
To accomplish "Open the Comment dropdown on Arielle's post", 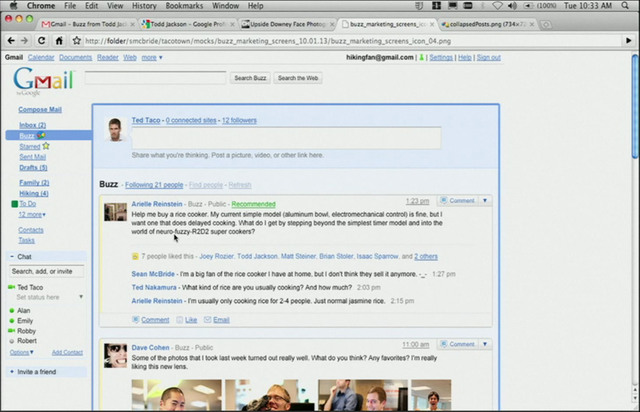I will 485,201.
